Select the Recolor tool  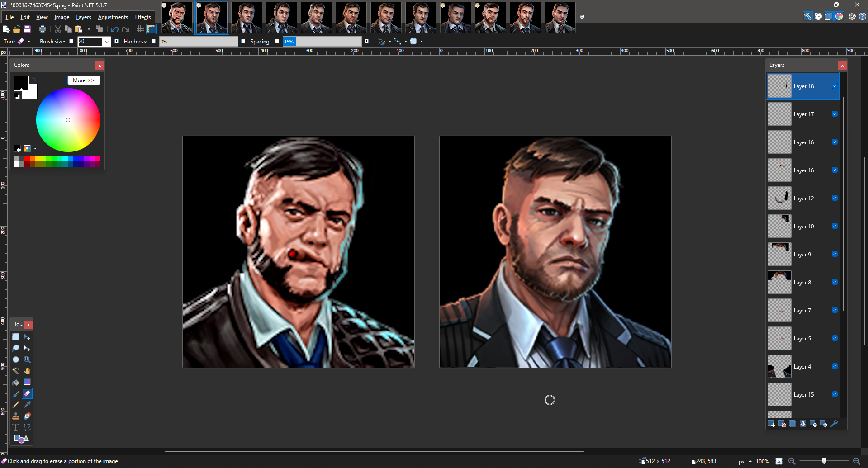coord(27,416)
